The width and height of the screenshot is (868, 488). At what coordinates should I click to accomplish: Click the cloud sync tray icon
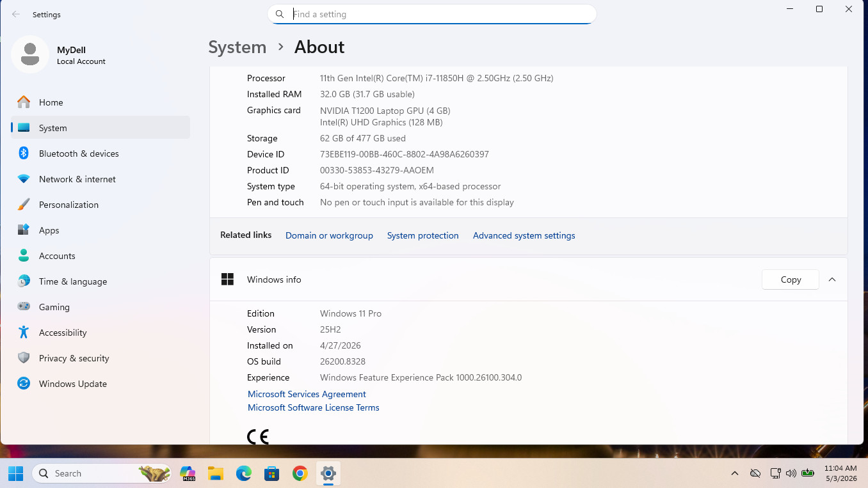point(755,473)
